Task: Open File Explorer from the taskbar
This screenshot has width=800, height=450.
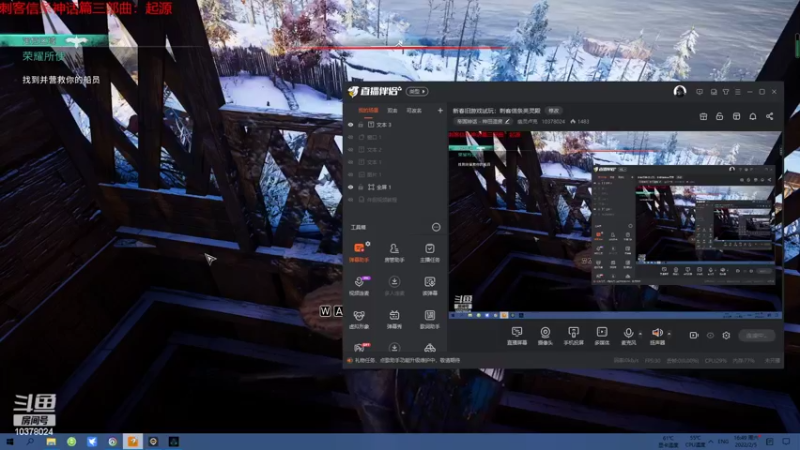Action: (51, 441)
